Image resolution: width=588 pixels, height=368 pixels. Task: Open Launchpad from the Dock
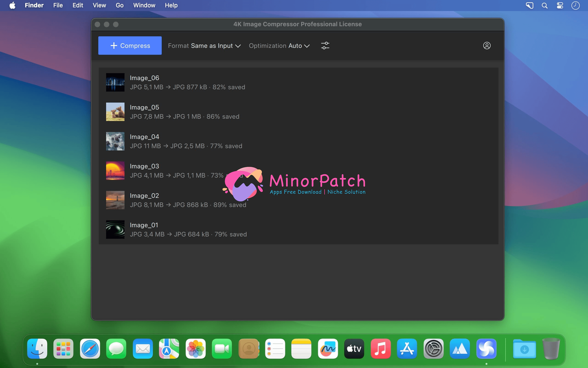pos(63,349)
